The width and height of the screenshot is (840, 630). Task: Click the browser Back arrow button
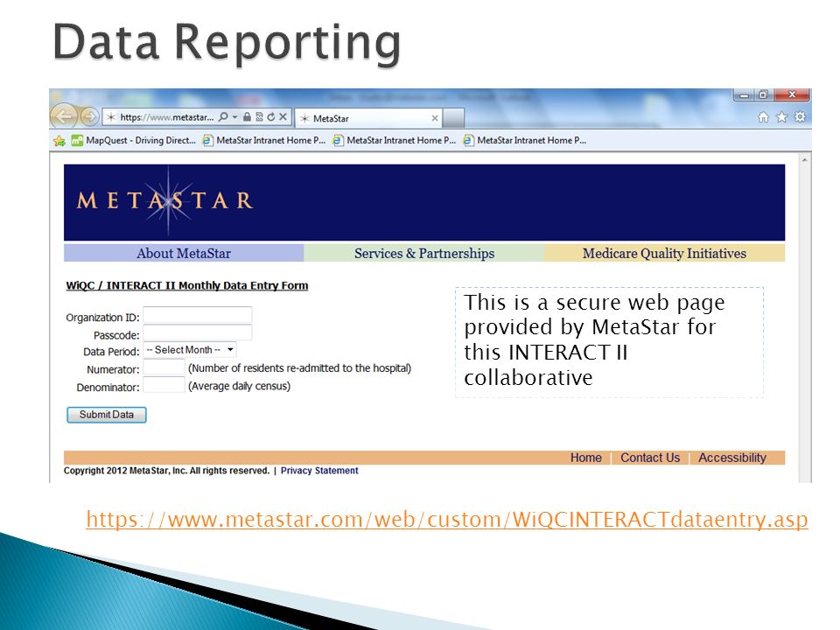pyautogui.click(x=64, y=116)
